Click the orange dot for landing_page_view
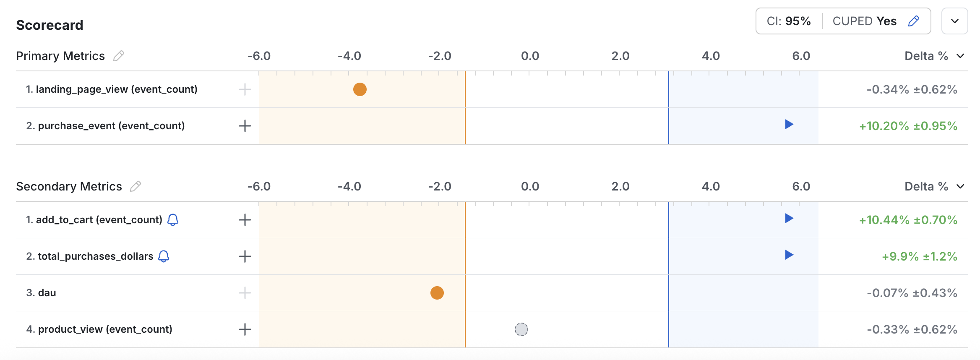 360,89
